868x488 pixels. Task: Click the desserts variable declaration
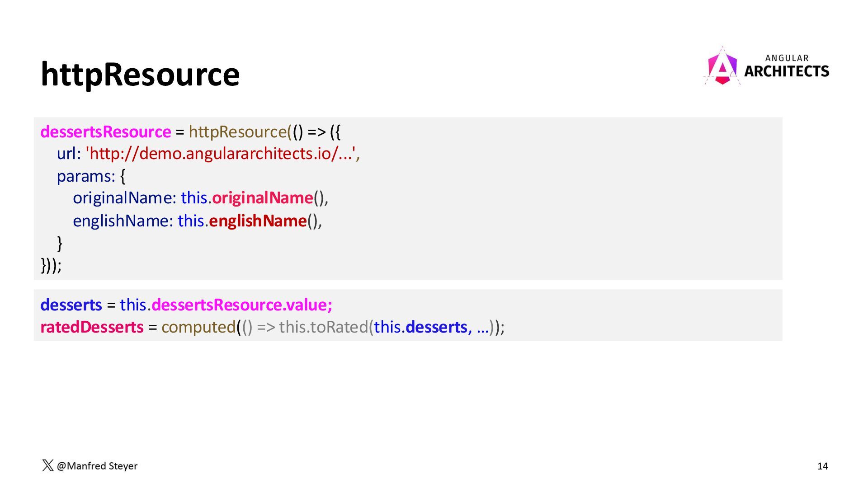(71, 305)
